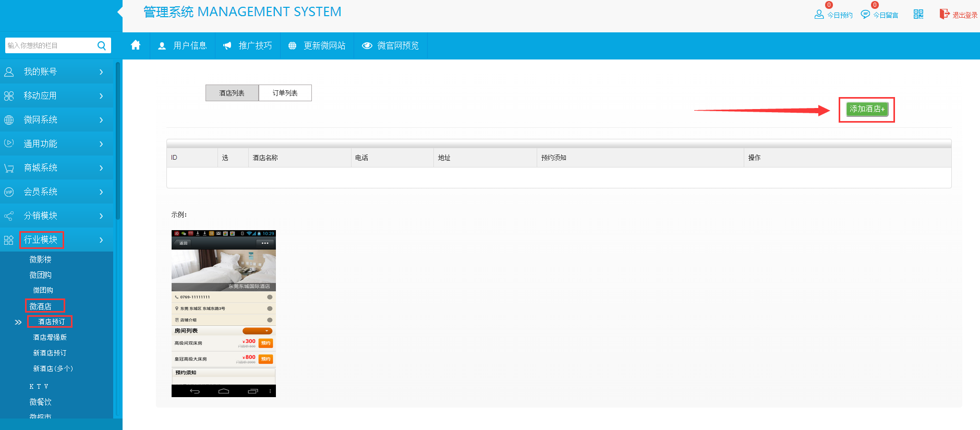Expand the 商城系统 menu chevron

click(x=101, y=168)
